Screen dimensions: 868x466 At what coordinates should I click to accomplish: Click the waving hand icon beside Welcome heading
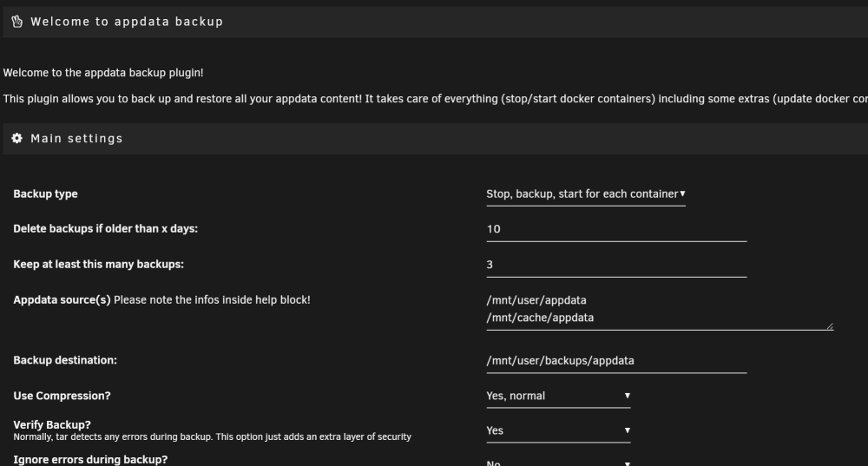coord(17,22)
